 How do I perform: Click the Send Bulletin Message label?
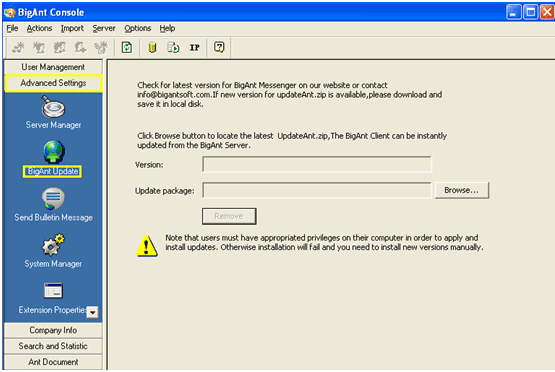tap(53, 218)
